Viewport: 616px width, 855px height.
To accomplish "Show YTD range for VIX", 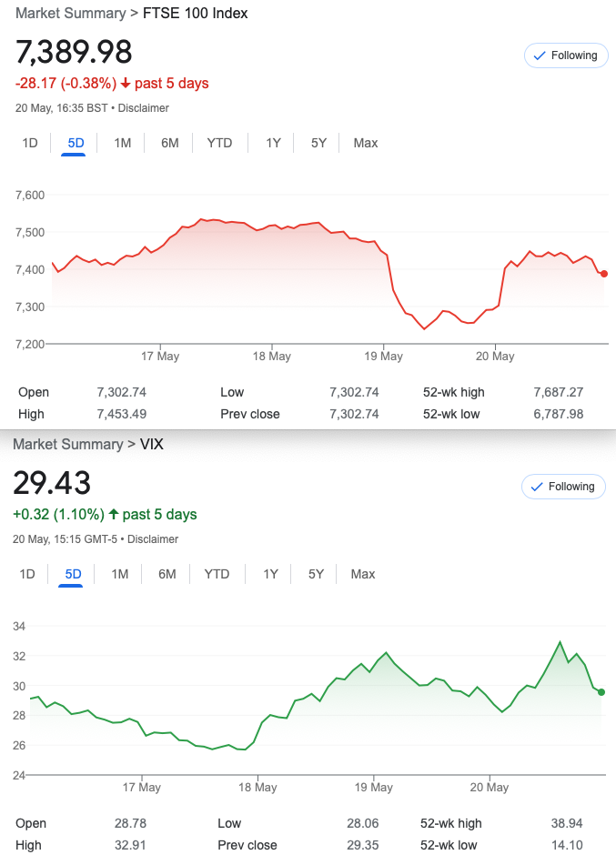I will pos(217,574).
